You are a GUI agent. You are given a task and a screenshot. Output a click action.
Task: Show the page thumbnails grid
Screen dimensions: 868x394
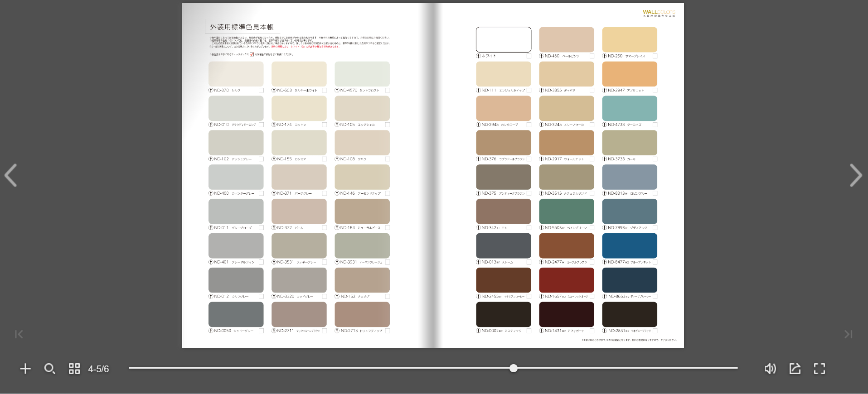[74, 369]
